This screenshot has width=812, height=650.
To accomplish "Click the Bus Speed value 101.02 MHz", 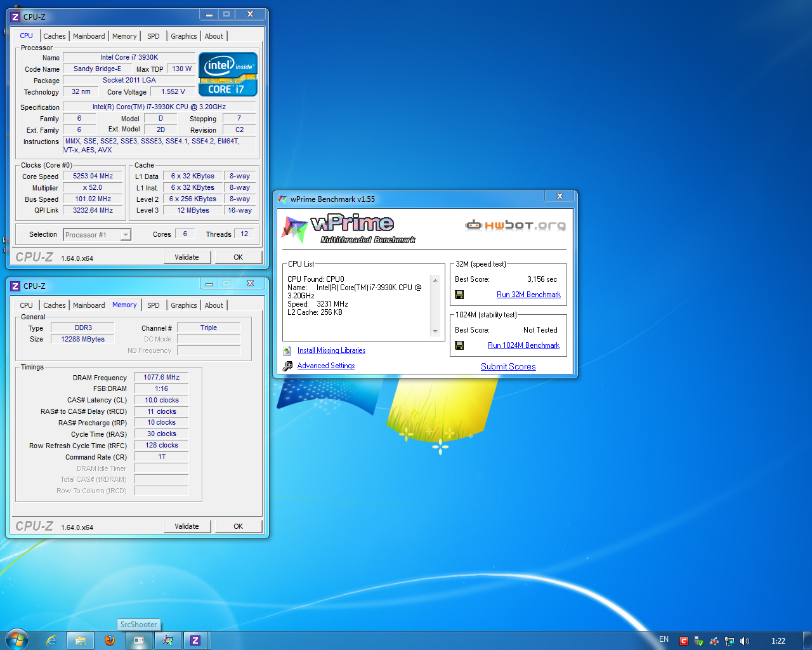I will pos(93,199).
